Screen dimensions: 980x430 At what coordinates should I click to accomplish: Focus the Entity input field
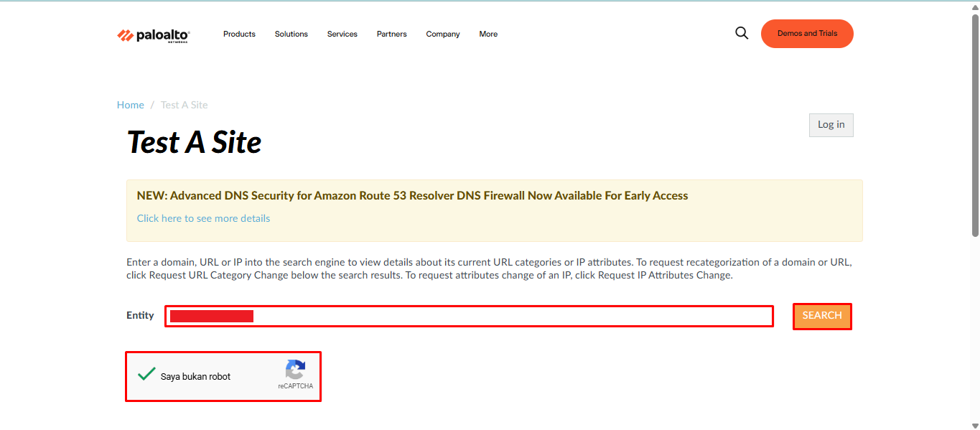point(469,316)
